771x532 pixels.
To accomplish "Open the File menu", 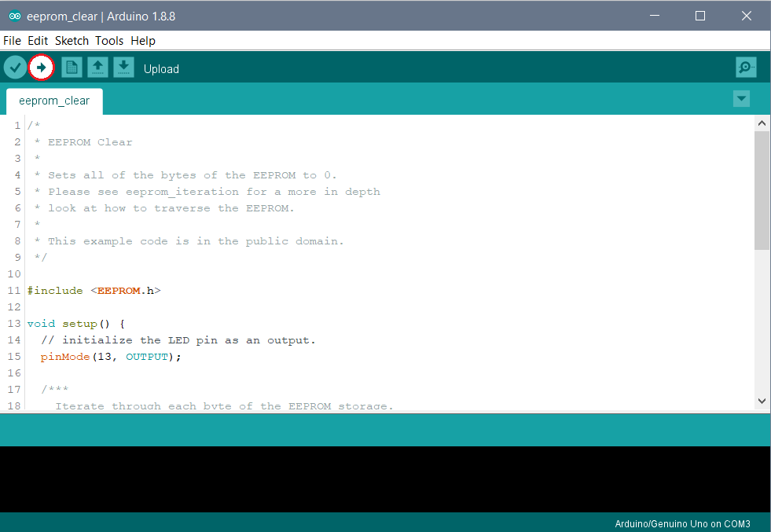I will (x=12, y=41).
